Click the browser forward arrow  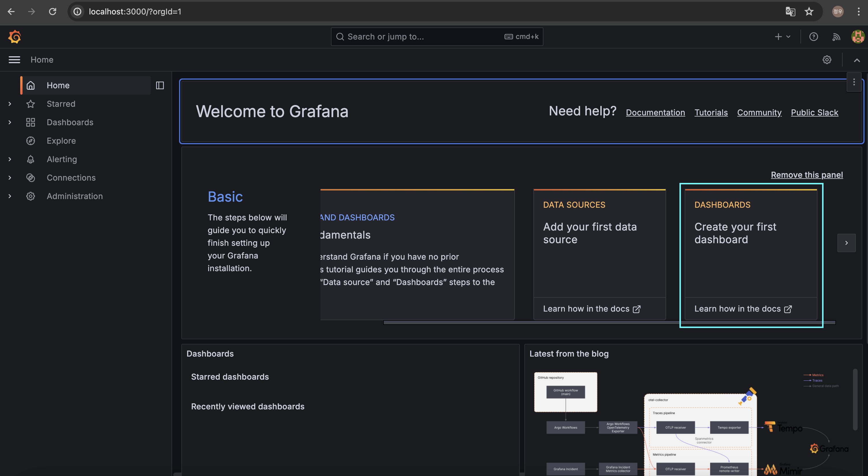32,12
